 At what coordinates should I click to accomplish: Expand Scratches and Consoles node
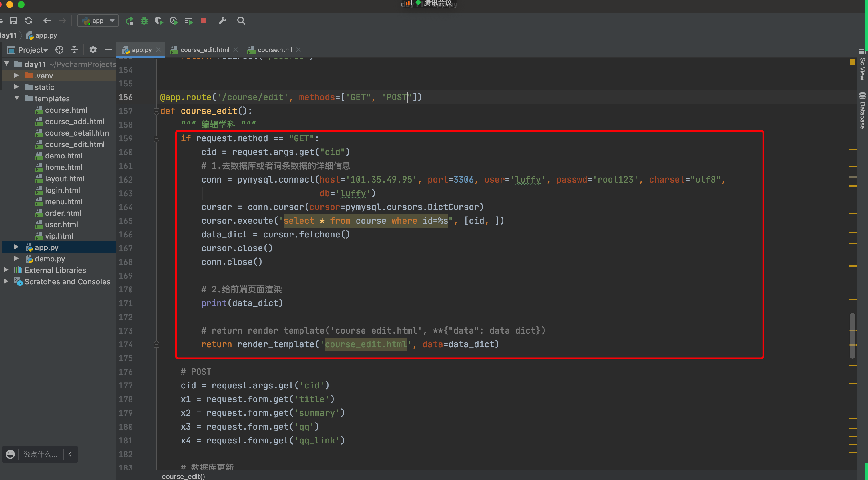click(x=6, y=281)
